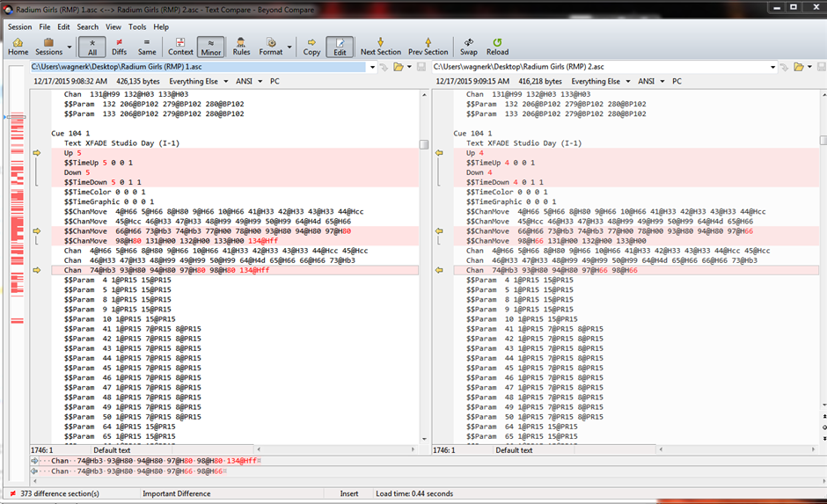827x504 pixels.
Task: Swap the left and right sides
Action: coord(468,47)
